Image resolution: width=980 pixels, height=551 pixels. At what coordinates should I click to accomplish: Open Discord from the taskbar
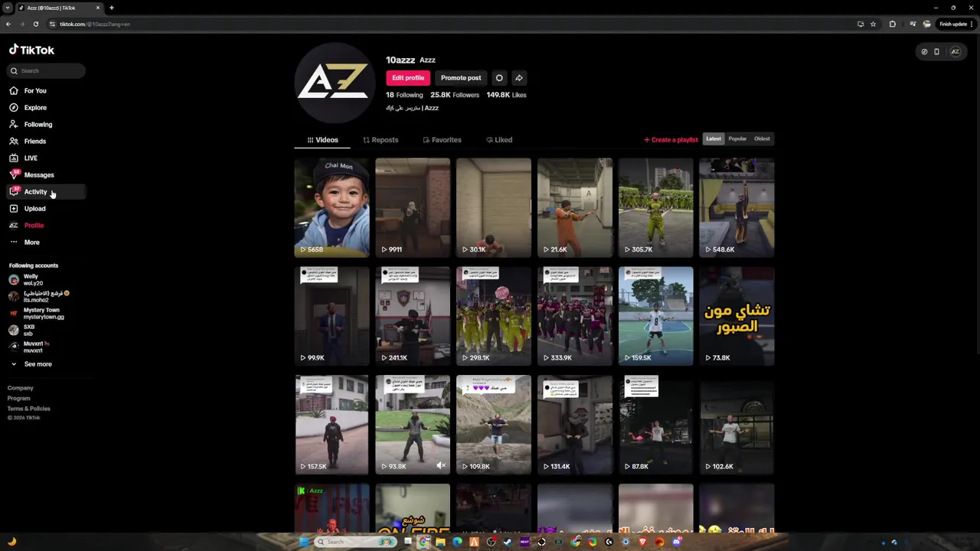[676, 542]
